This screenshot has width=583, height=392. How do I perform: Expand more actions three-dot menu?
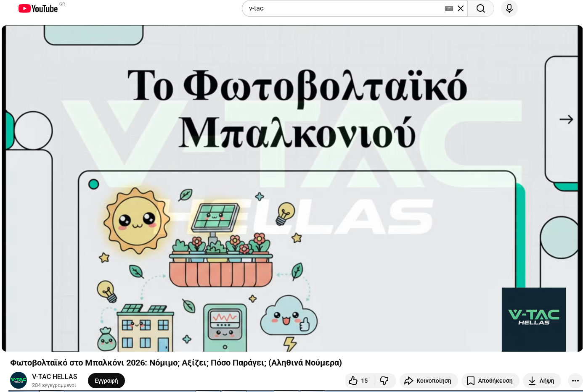point(575,381)
